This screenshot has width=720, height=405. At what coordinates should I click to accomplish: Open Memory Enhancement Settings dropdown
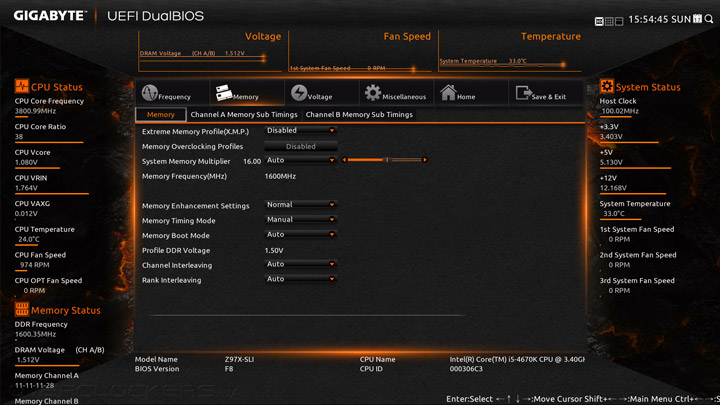tap(301, 205)
